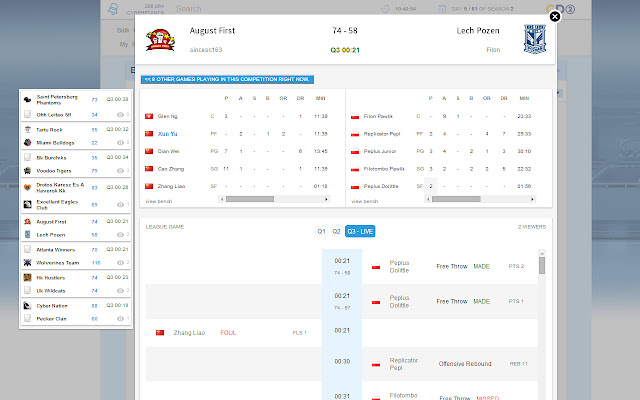Image resolution: width=640 pixels, height=400 pixels.
Task: Open the other games playing right now banner
Action: pyautogui.click(x=227, y=79)
